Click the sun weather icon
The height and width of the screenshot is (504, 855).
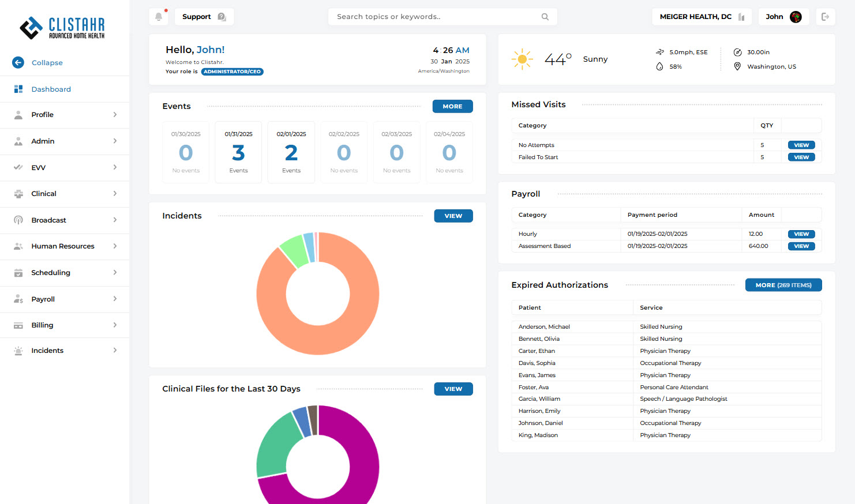pos(522,59)
